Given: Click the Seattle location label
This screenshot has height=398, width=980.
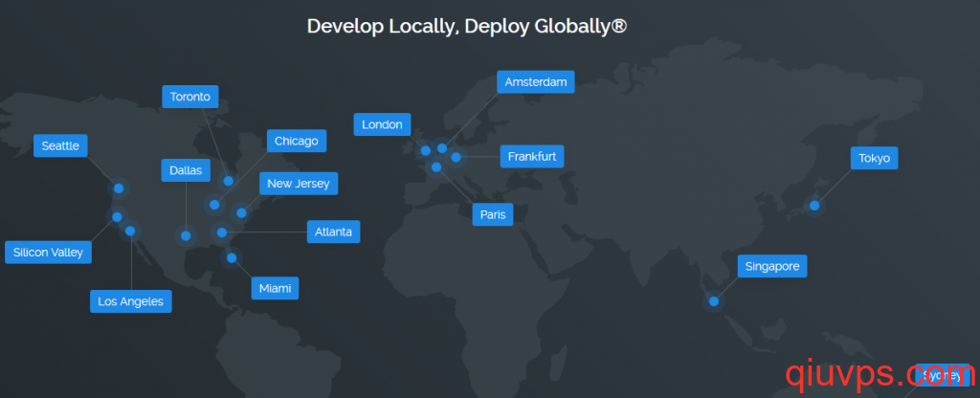Looking at the screenshot, I should click(60, 145).
